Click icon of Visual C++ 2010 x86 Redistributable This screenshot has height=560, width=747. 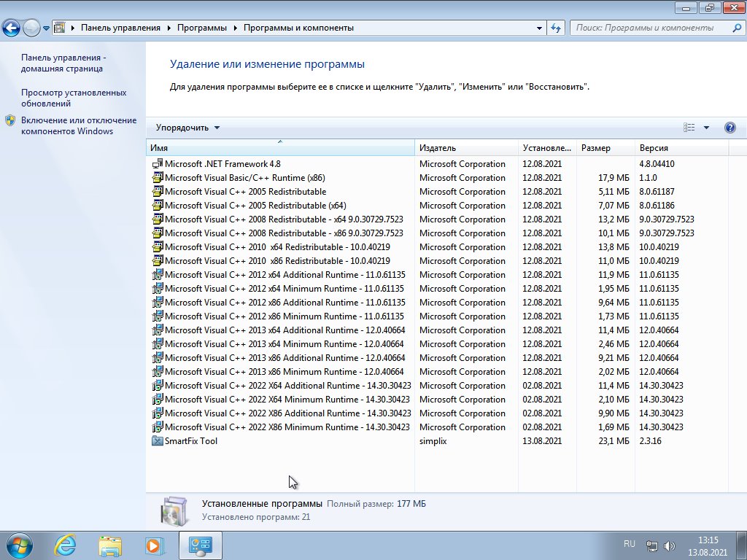click(158, 260)
